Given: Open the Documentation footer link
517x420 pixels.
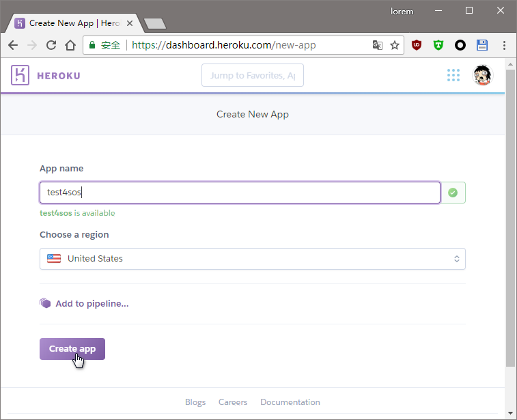Looking at the screenshot, I should coord(290,402).
